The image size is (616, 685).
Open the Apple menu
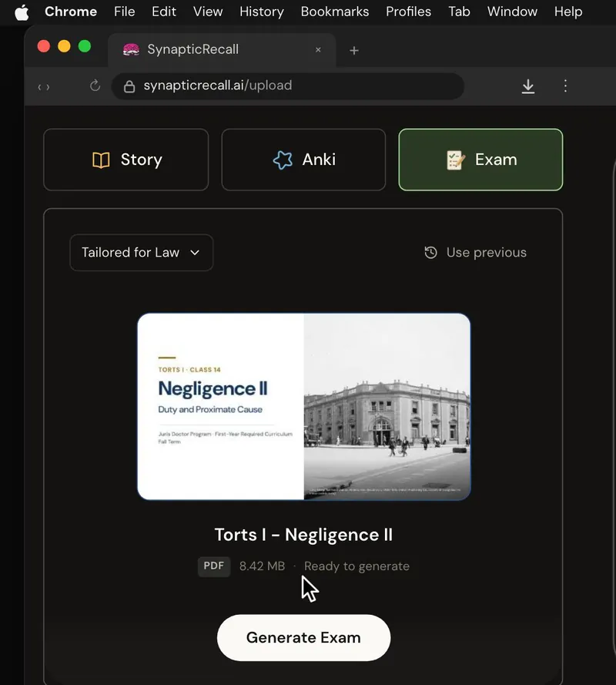coord(22,12)
